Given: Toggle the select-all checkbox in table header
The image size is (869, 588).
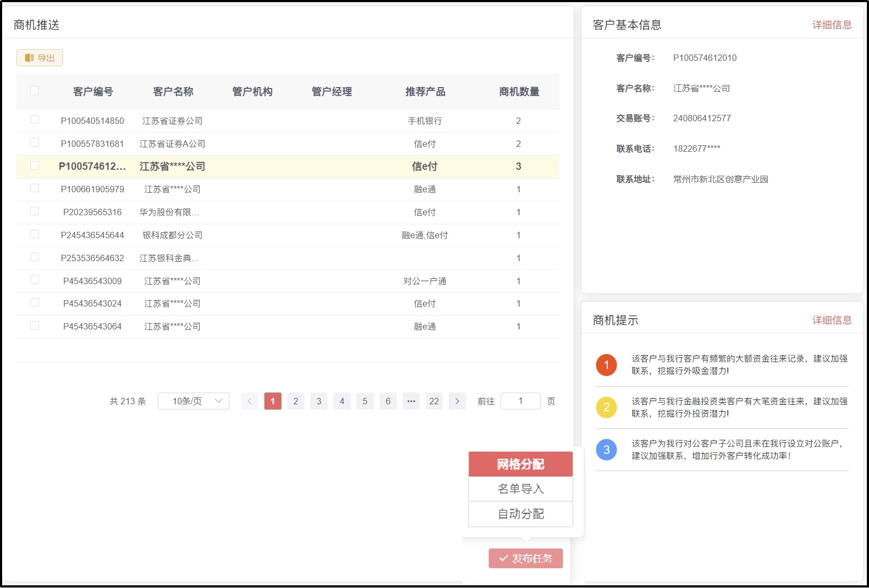Looking at the screenshot, I should [x=35, y=91].
